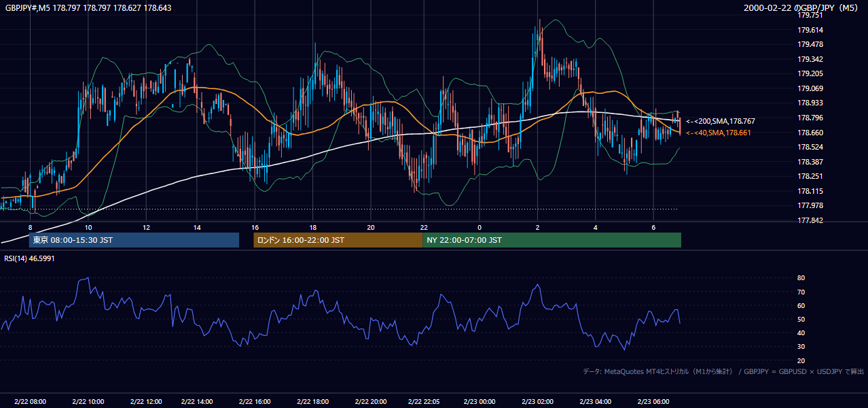
Task: Click hour label 22 under the candlestick chart
Action: (423, 227)
